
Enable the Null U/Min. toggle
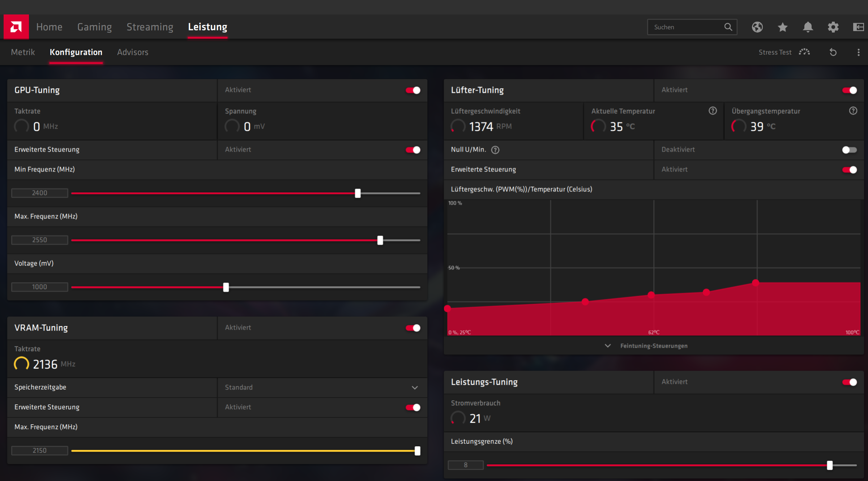coord(849,150)
